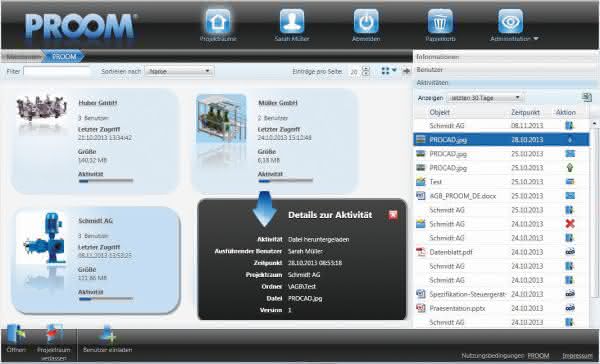Open the Papierkorb trash icon
Screen dimensions: 600x364
[x=440, y=21]
